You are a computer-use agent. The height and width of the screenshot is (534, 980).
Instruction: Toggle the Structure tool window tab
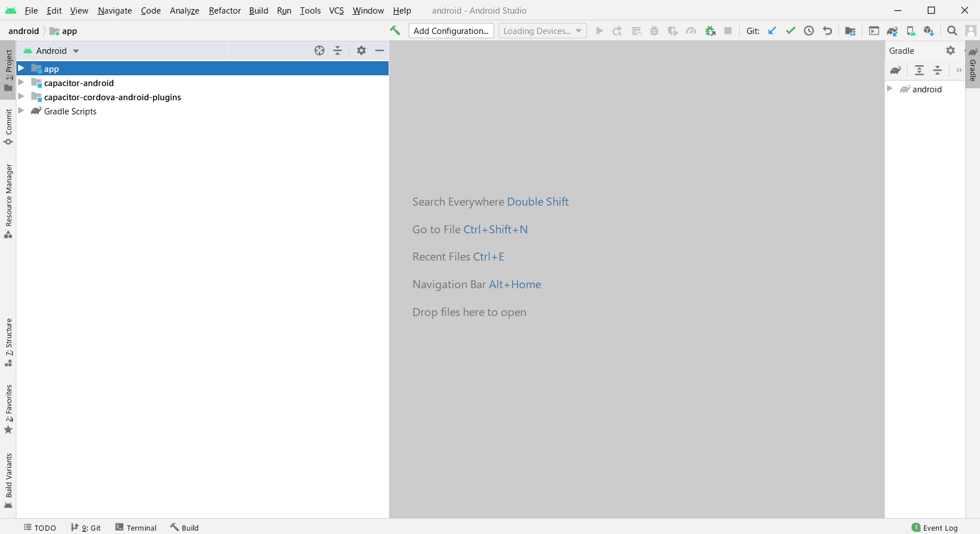pos(8,343)
